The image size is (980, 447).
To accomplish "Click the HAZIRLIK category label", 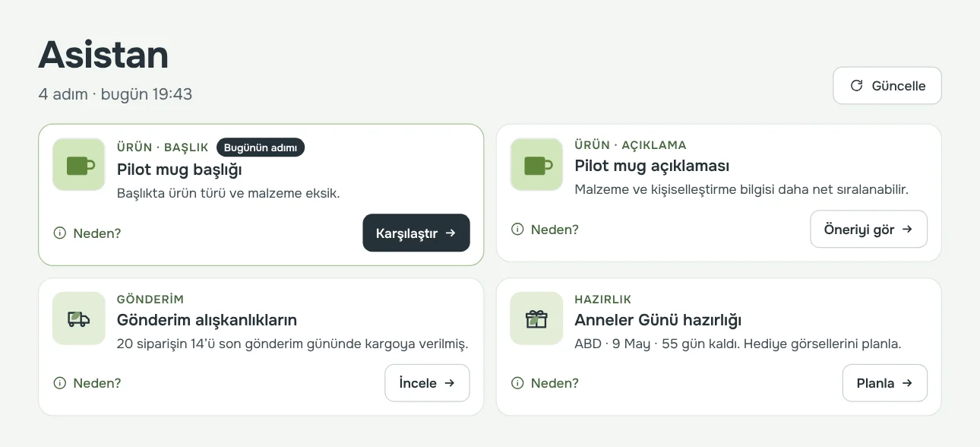I will (603, 299).
